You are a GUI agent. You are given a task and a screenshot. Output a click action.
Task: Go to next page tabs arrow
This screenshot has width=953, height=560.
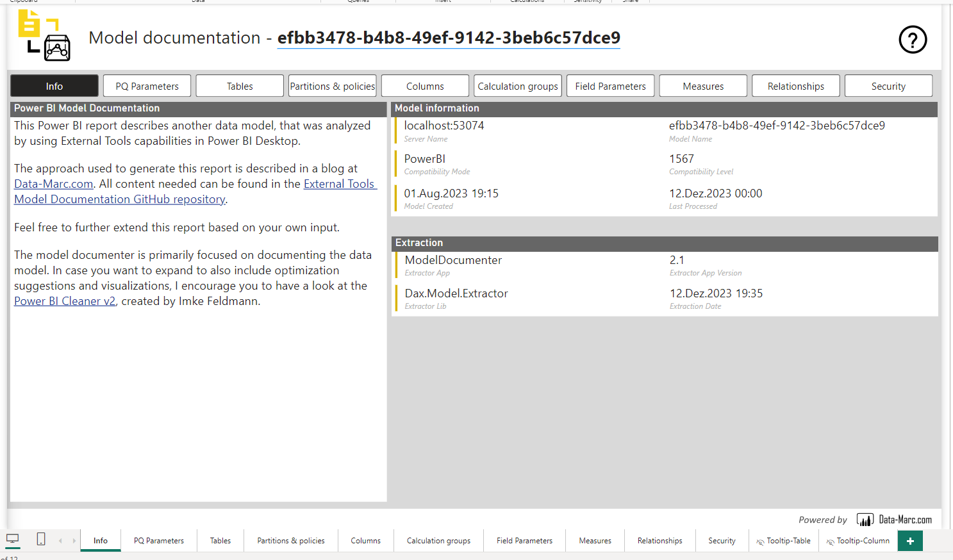point(74,541)
